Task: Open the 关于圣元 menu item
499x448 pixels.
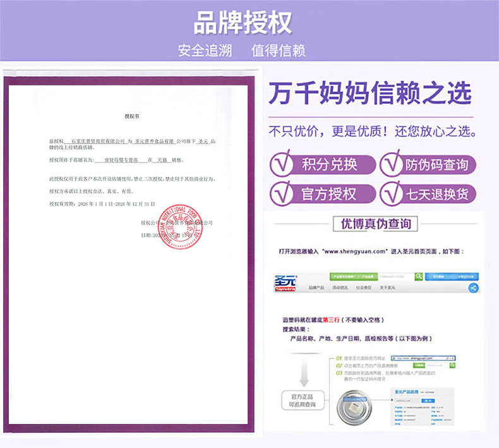Action: [x=387, y=288]
